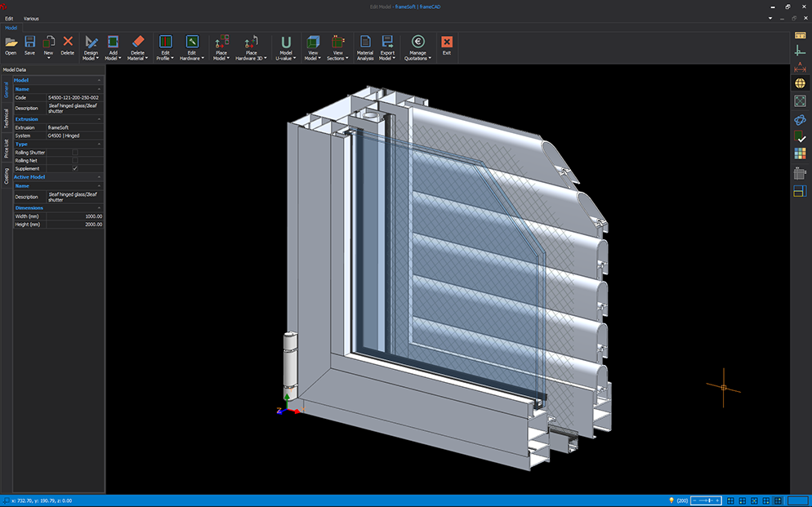Select the fourth grid snap toggle in status bar
Image resolution: width=812 pixels, height=507 pixels.
tap(766, 500)
